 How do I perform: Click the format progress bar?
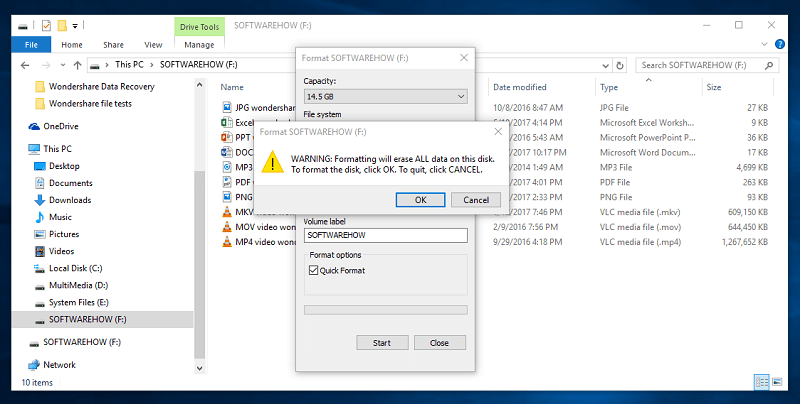point(386,310)
